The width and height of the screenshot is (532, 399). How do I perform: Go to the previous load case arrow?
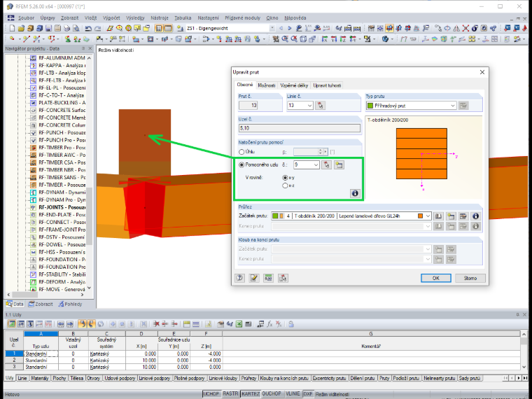click(x=281, y=28)
